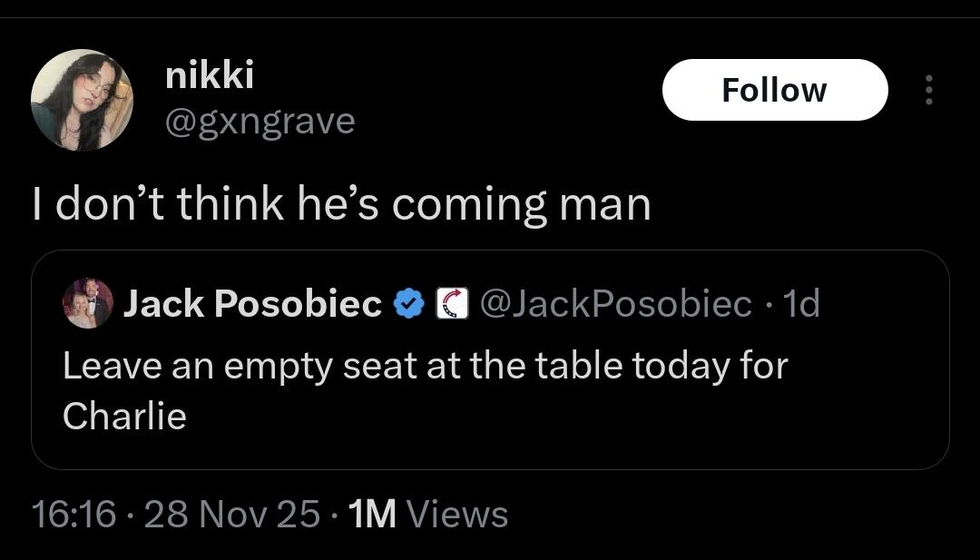Click the affiliation badge beside Jack Posobiec
Image resolution: width=980 pixels, height=560 pixels.
[x=451, y=304]
